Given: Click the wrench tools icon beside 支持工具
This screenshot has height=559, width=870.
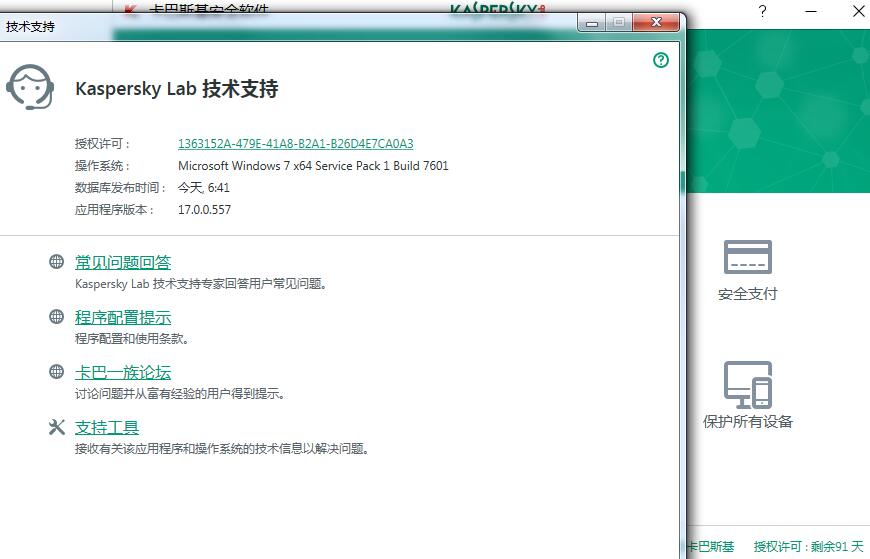Looking at the screenshot, I should (x=56, y=426).
